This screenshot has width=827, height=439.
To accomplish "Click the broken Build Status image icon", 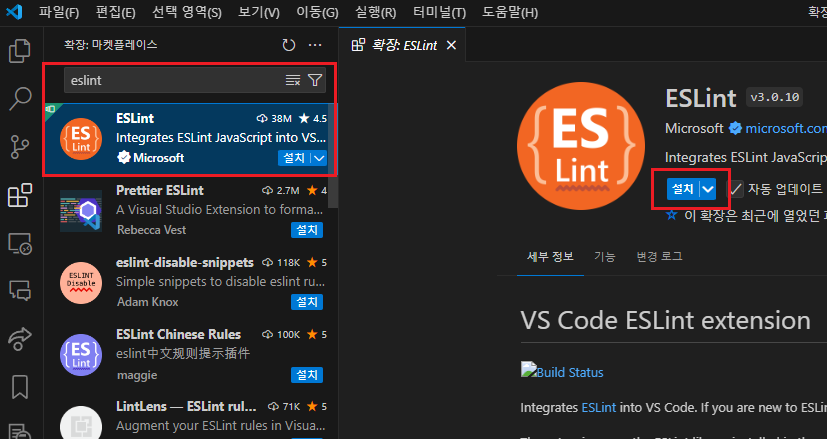I will (x=528, y=368).
